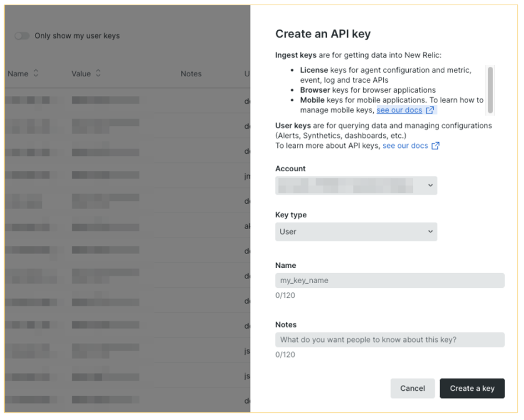The image size is (524, 420).
Task: Click the Key type label
Action: [291, 215]
